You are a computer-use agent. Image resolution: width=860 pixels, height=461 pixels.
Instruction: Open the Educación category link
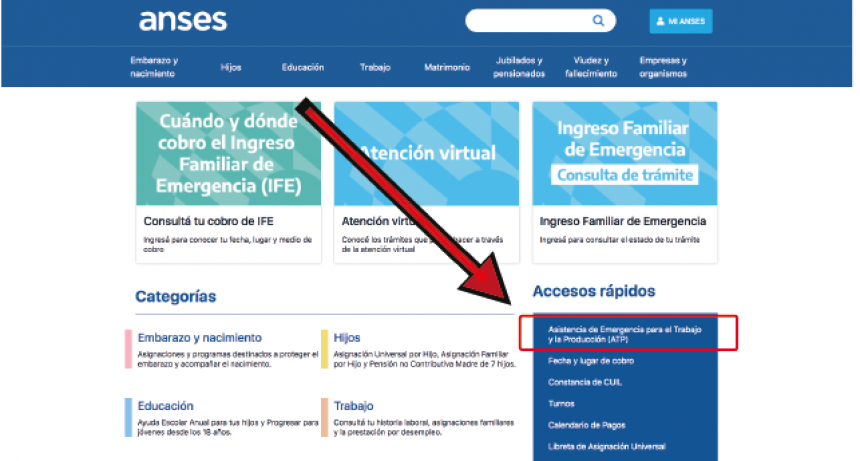pos(165,406)
